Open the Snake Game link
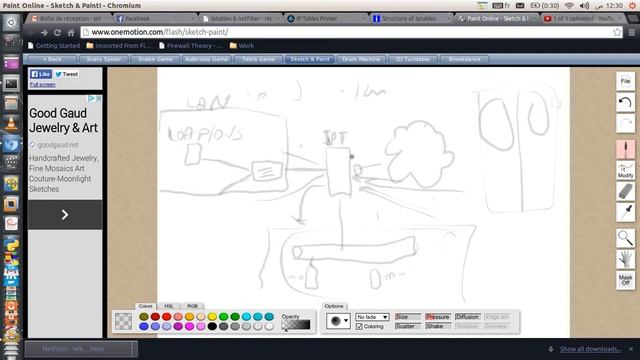Screen dimensions: 640x360 click(155, 59)
